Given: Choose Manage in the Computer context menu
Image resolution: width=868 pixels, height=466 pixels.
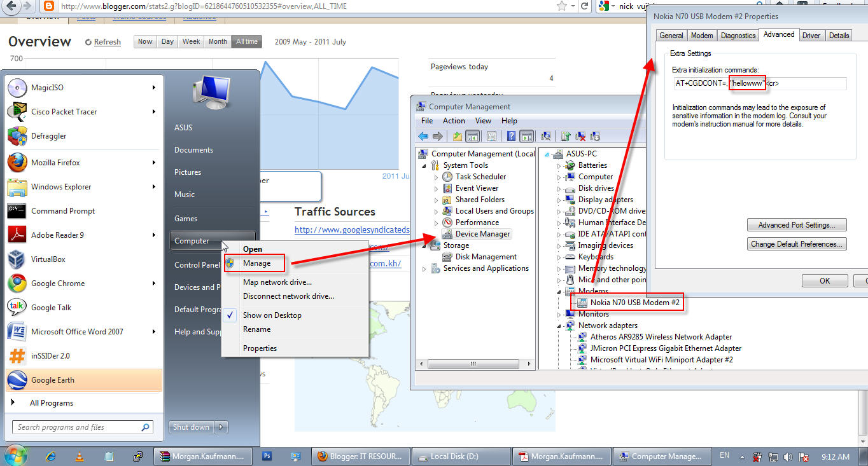Looking at the screenshot, I should pos(256,263).
